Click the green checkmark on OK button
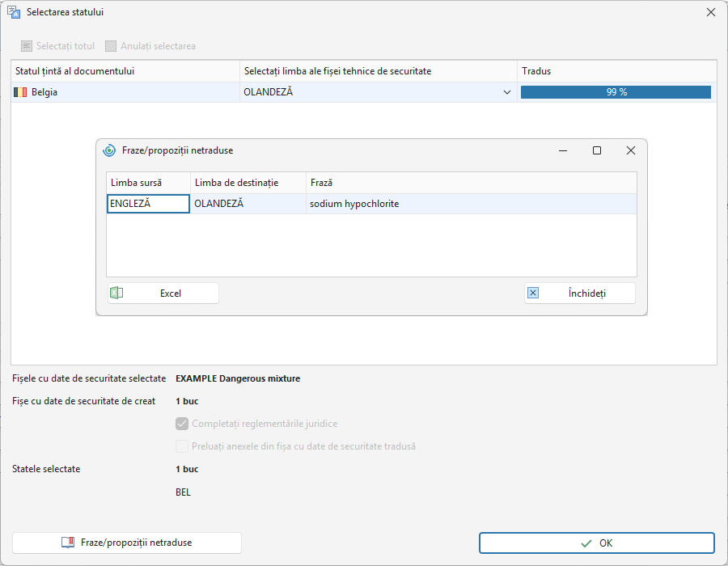The image size is (728, 566). (586, 543)
